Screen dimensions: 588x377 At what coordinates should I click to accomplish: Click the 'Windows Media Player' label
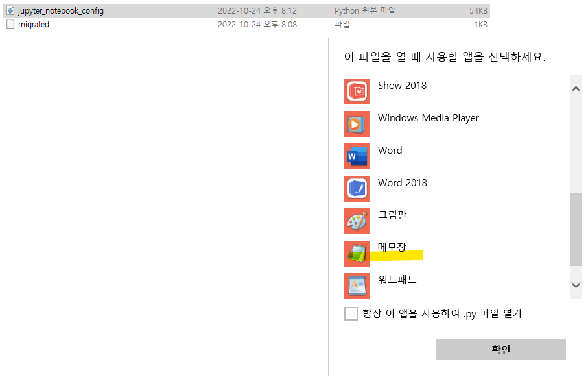[x=429, y=118]
